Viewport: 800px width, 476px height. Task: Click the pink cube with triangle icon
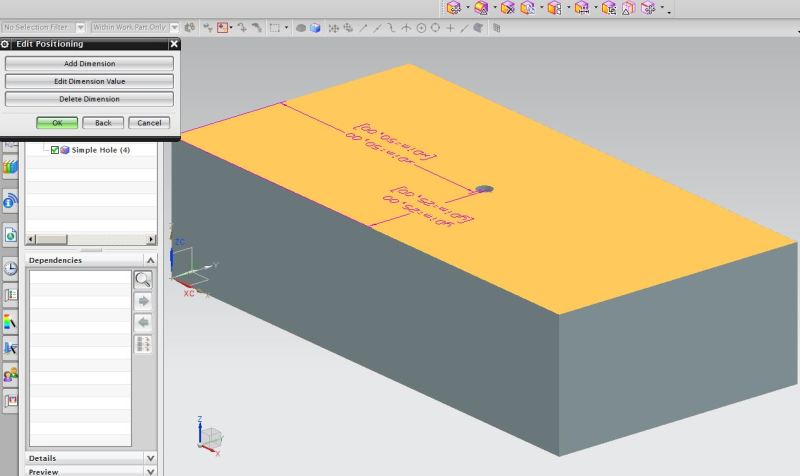[629, 8]
